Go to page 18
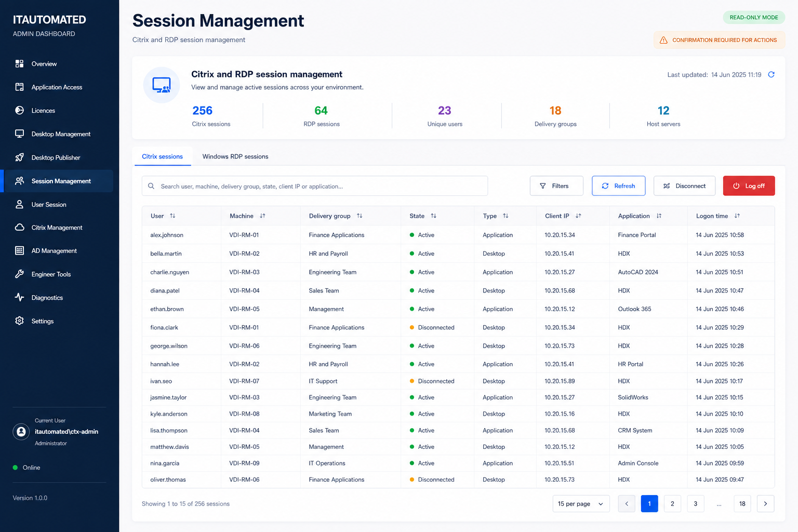This screenshot has height=532, width=798. (x=742, y=504)
